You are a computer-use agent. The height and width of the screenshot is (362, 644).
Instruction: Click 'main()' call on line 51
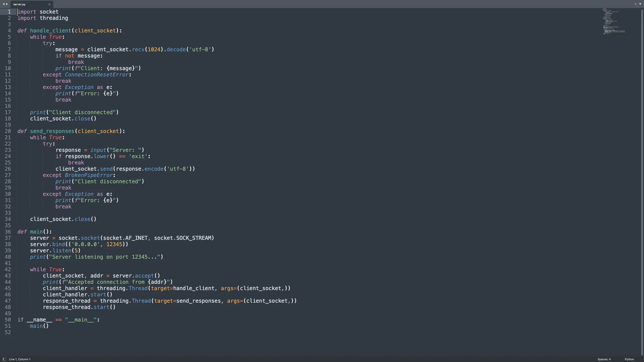click(39, 326)
